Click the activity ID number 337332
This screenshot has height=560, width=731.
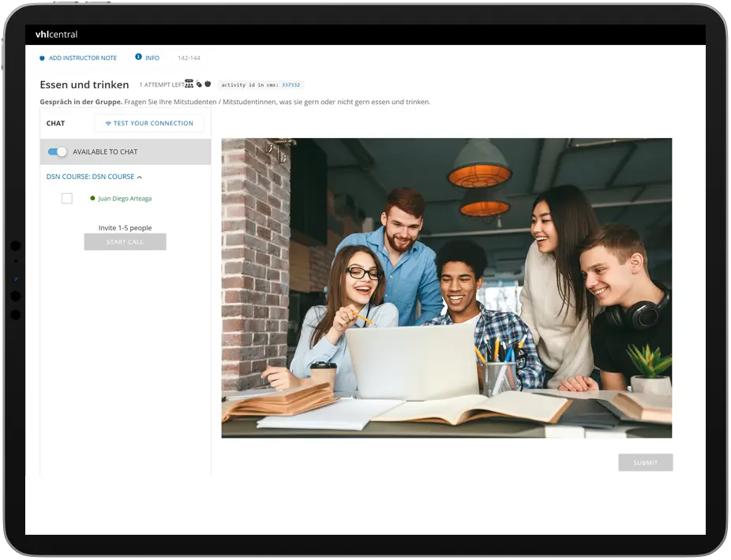[291, 84]
